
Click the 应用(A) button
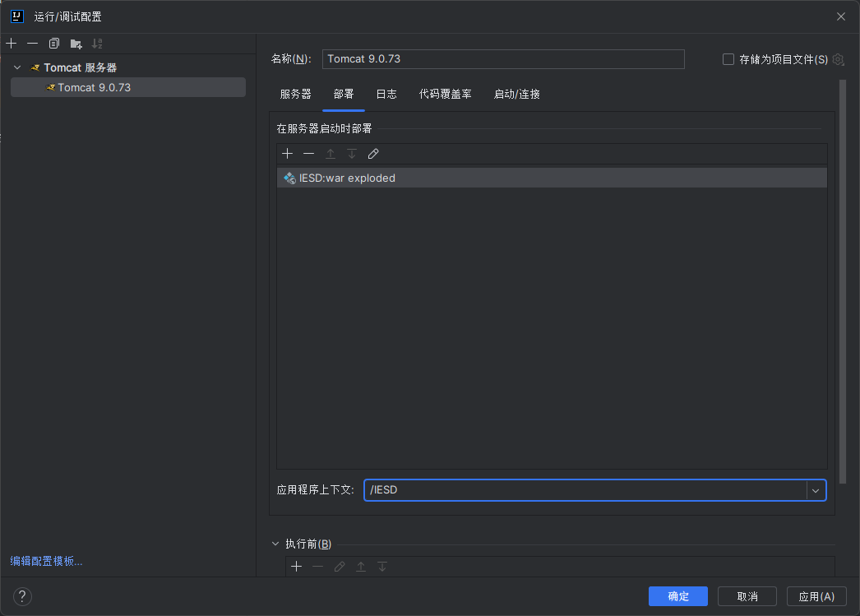816,596
